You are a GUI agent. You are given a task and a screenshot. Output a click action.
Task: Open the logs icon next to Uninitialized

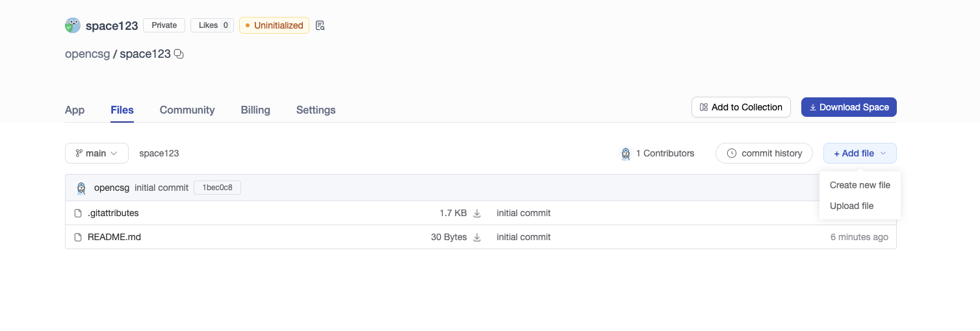coord(320,25)
